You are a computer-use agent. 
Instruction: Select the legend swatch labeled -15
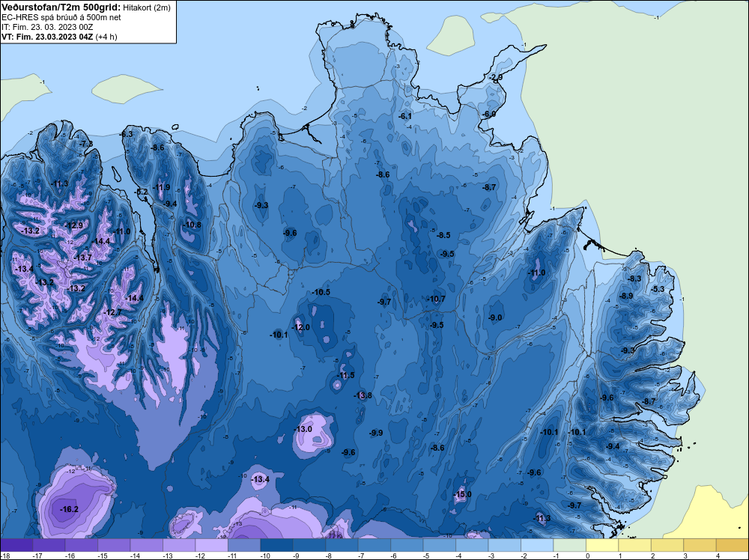point(114,545)
